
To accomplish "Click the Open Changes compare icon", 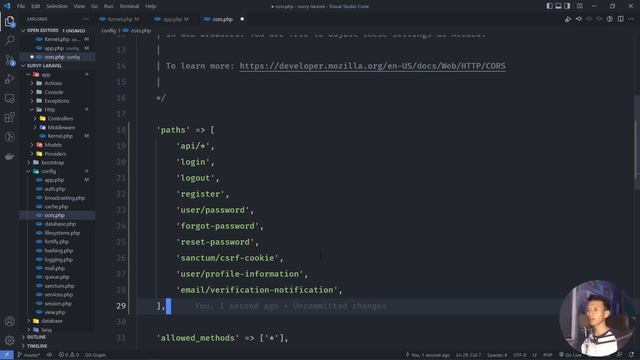I will click(x=579, y=19).
